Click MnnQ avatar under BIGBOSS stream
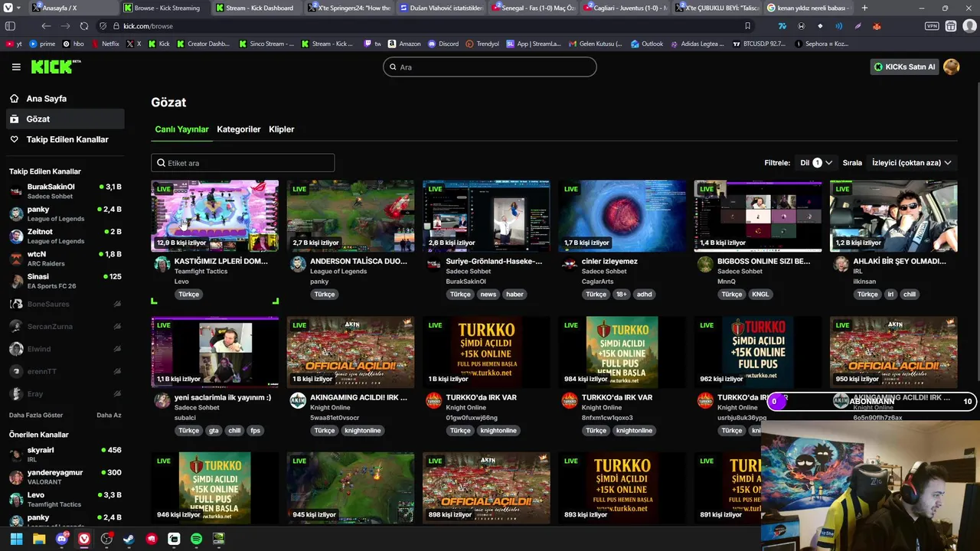This screenshot has height=551, width=980. click(705, 264)
